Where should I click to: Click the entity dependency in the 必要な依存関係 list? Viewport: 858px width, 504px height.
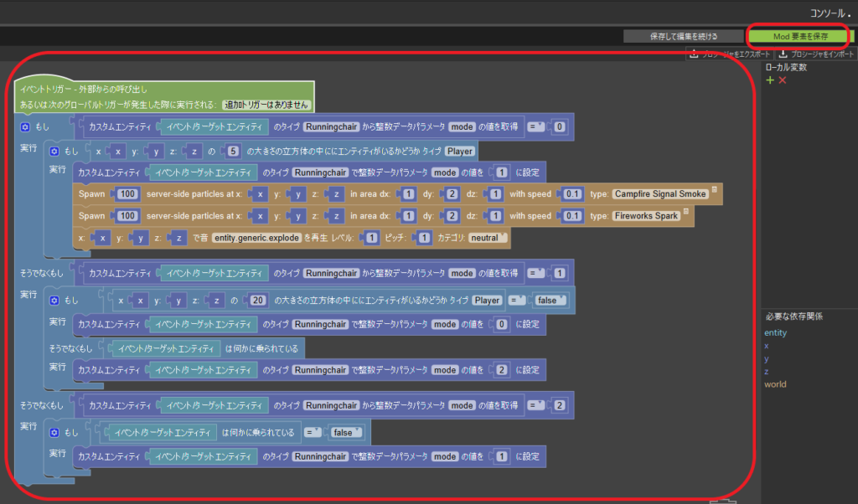click(x=775, y=332)
